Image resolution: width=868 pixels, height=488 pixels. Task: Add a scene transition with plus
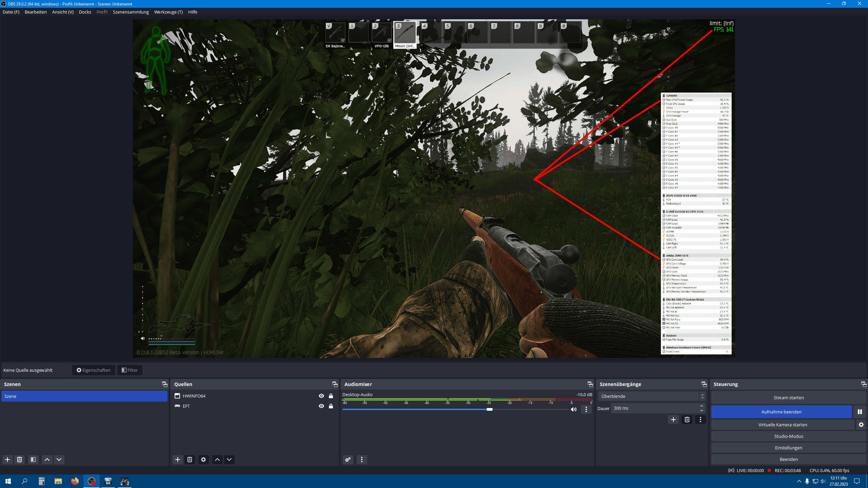pyautogui.click(x=673, y=420)
